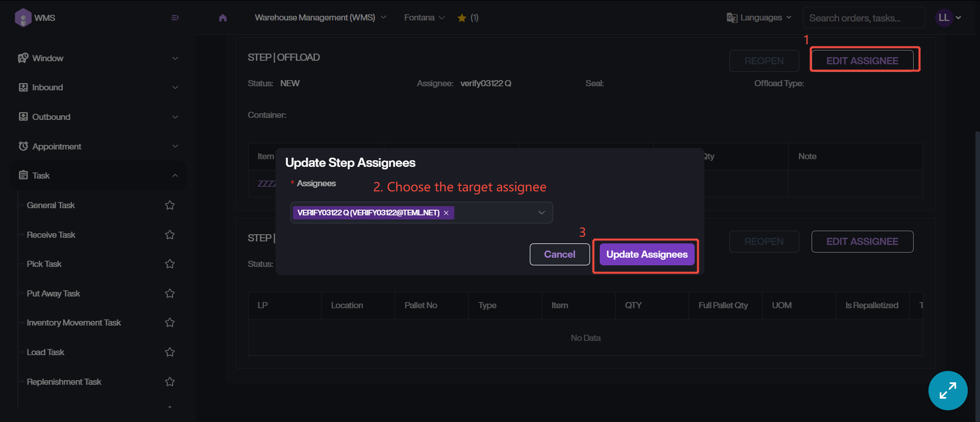The width and height of the screenshot is (980, 422).
Task: Collapse the sidebar with the menu icon
Action: [175, 18]
